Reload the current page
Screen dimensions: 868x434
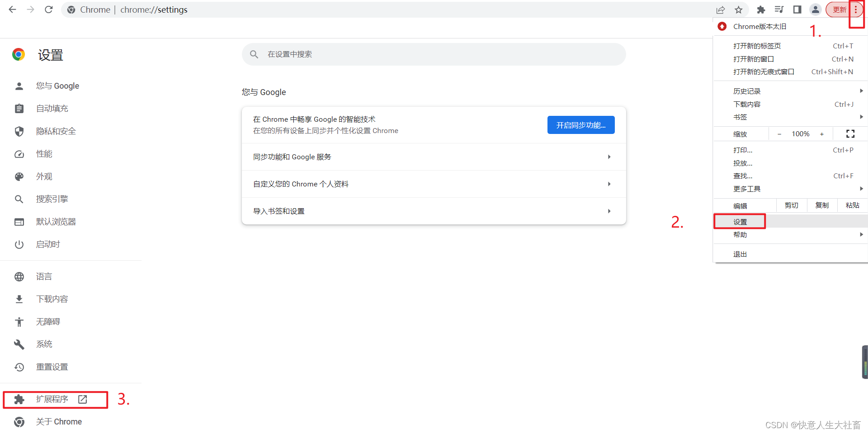click(x=49, y=10)
